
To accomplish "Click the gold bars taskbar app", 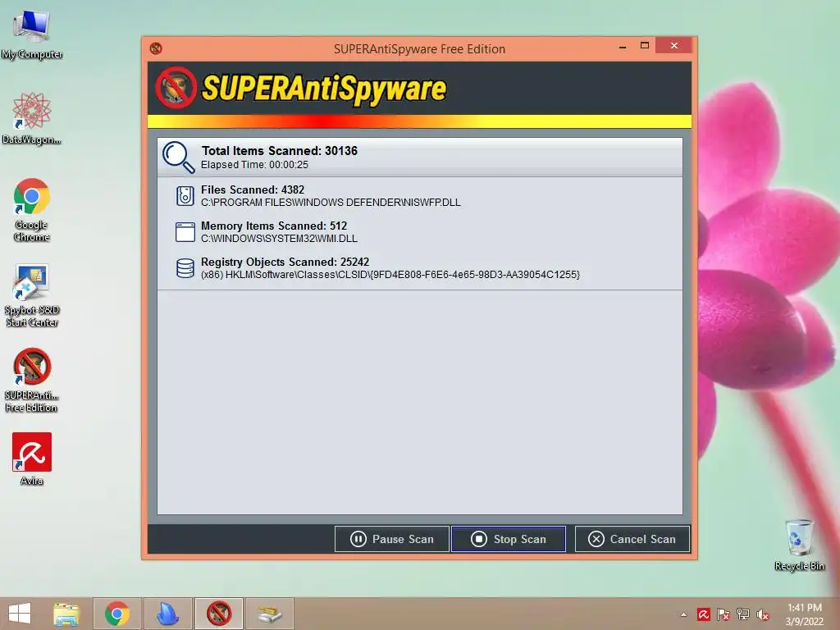I will coord(269,614).
